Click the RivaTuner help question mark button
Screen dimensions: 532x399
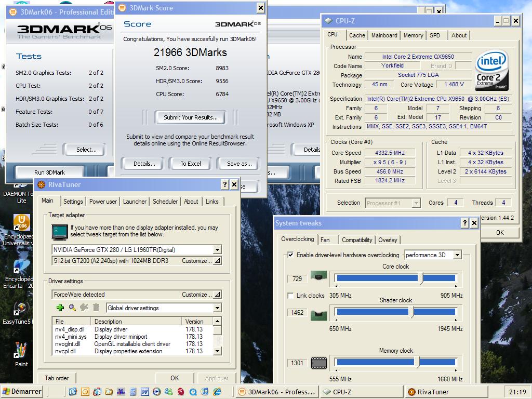pos(224,184)
